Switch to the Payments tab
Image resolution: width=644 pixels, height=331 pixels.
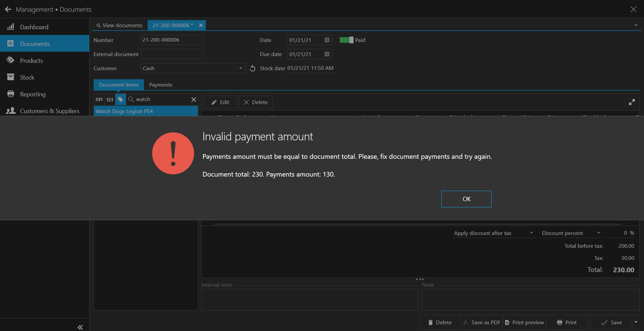[161, 85]
